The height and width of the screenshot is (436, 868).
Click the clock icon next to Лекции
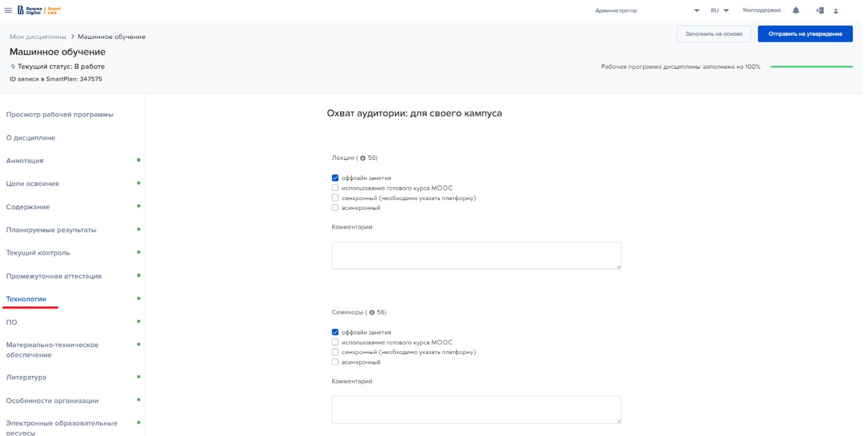tap(363, 158)
